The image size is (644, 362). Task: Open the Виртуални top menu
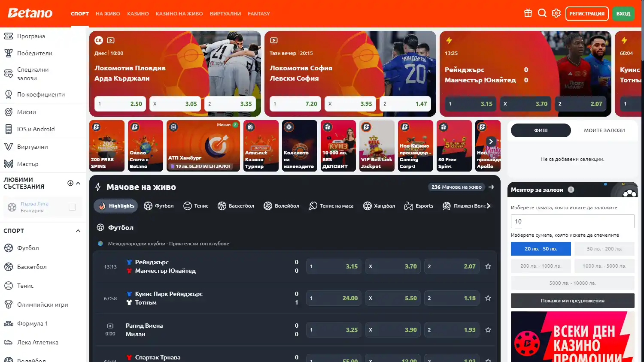point(225,14)
